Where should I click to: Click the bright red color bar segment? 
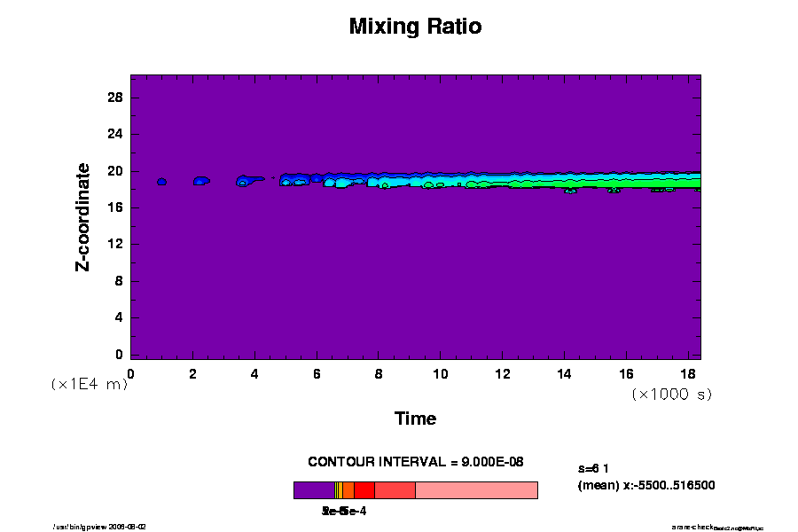(364, 490)
